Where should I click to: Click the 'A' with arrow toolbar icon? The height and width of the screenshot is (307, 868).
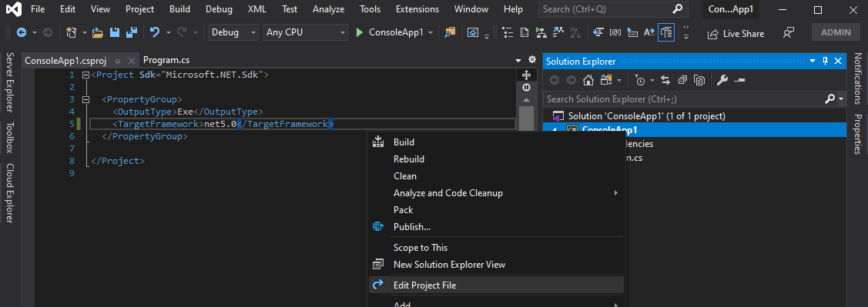click(649, 32)
